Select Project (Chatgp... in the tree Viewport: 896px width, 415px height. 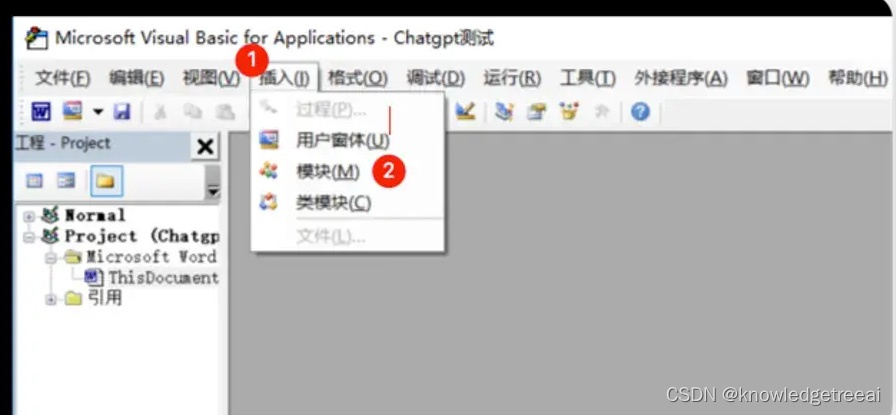click(141, 236)
